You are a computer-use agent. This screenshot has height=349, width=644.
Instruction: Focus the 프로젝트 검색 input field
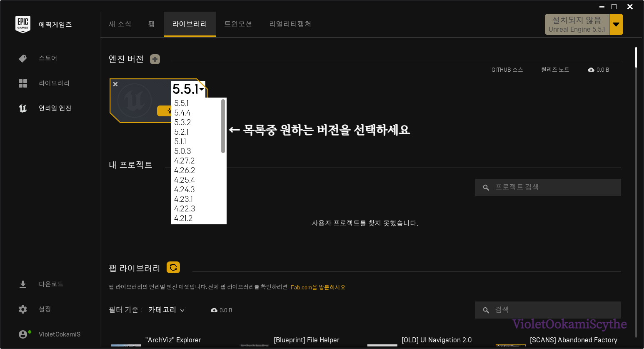click(x=548, y=187)
